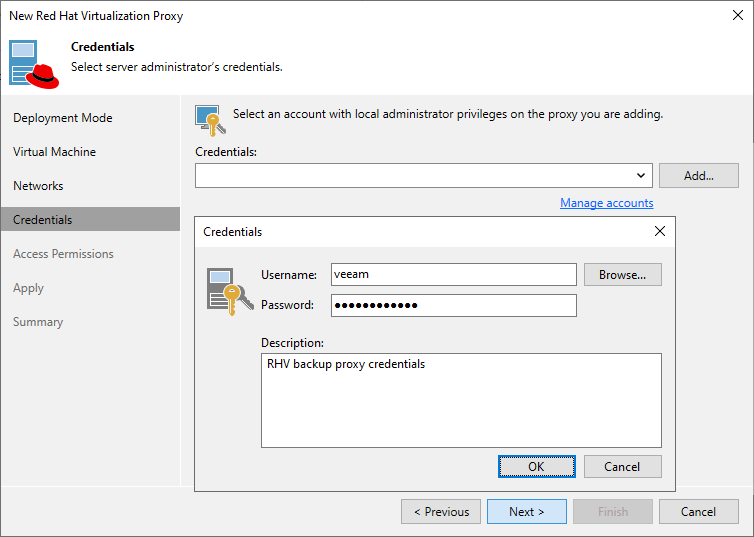Click the Description text area
This screenshot has height=537, width=754.
pyautogui.click(x=461, y=400)
